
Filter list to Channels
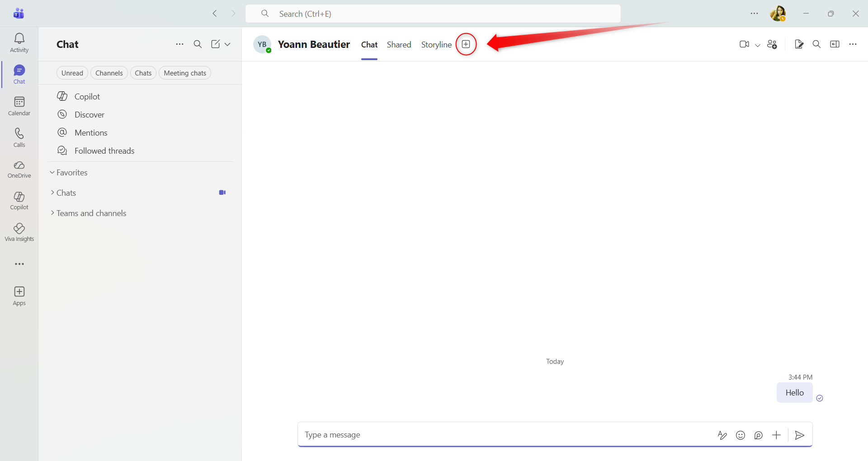coord(109,73)
